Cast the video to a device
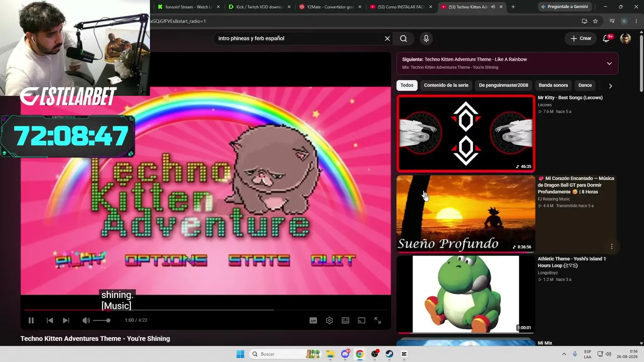This screenshot has width=644, height=362. click(361, 320)
